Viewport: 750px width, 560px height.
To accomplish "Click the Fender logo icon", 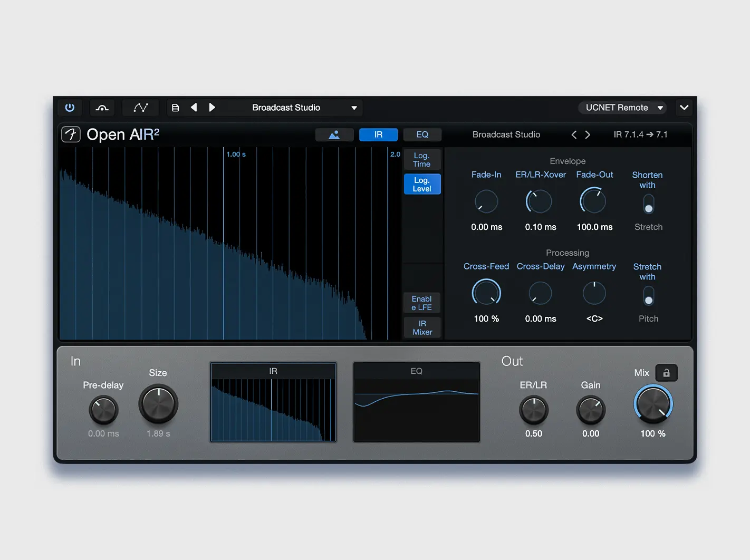I will (x=70, y=134).
